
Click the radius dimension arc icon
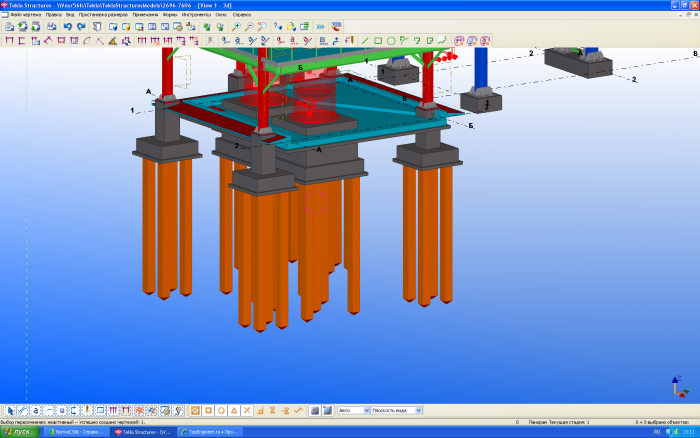pyautogui.click(x=87, y=41)
